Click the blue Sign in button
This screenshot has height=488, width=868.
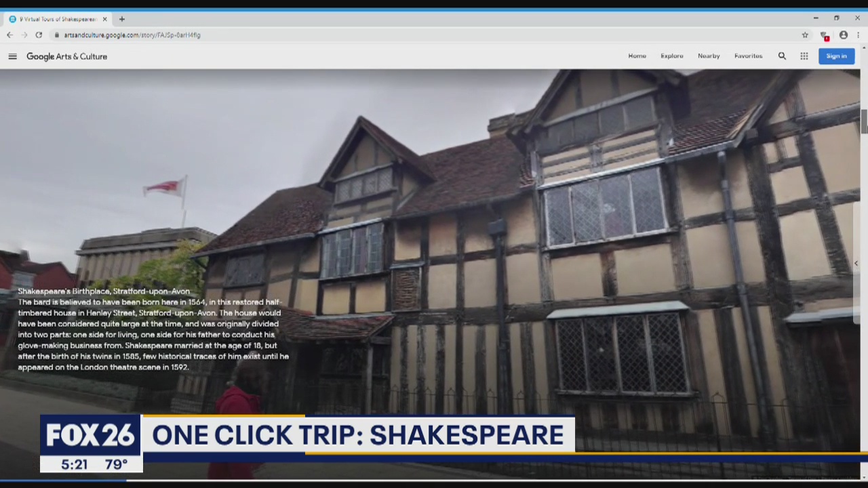pyautogui.click(x=836, y=56)
